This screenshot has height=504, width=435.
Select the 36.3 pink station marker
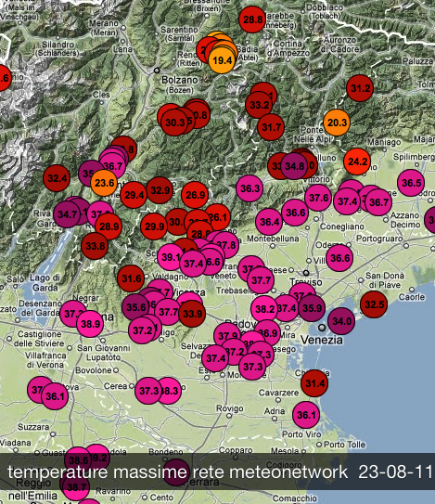(x=249, y=188)
